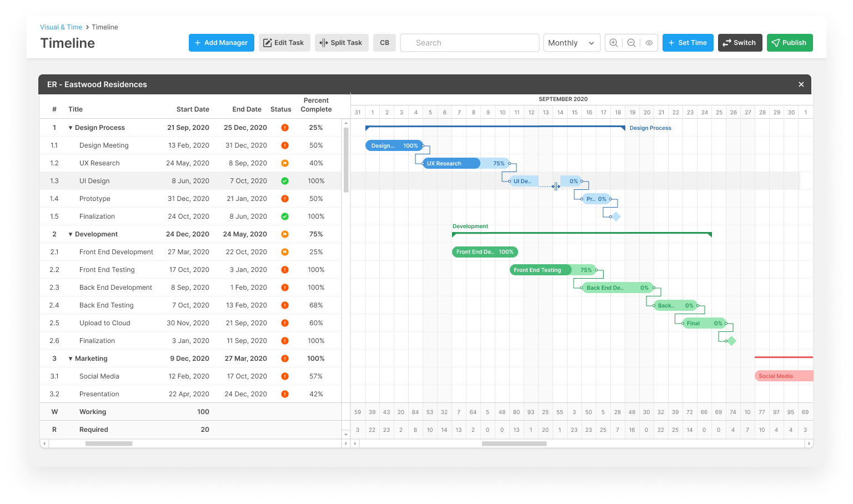853x504 pixels.
Task: Collapse the Marketing task group
Action: 71,359
